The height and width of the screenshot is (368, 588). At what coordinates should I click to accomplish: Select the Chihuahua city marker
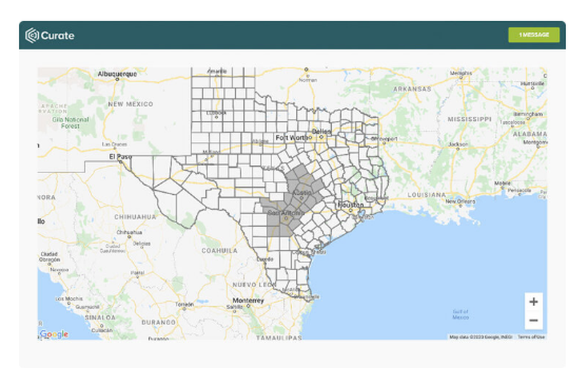click(129, 237)
